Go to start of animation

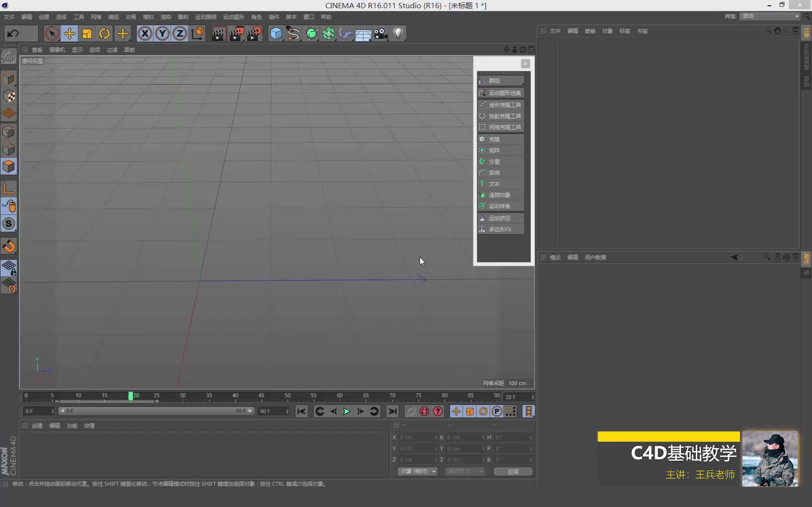click(x=302, y=411)
